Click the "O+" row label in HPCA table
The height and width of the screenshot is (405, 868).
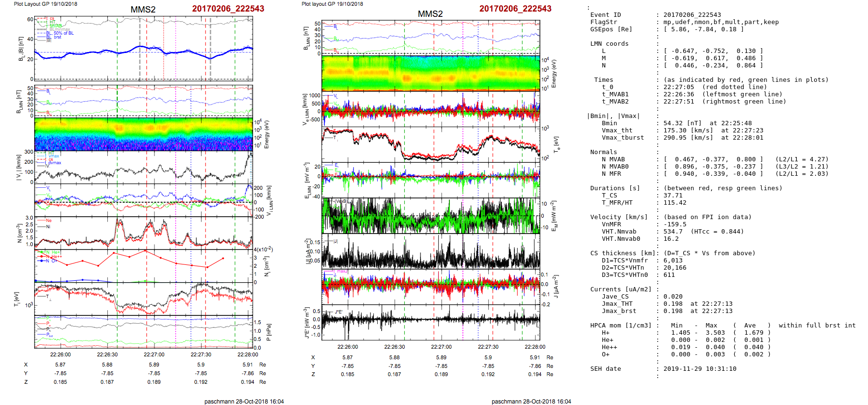tap(605, 354)
